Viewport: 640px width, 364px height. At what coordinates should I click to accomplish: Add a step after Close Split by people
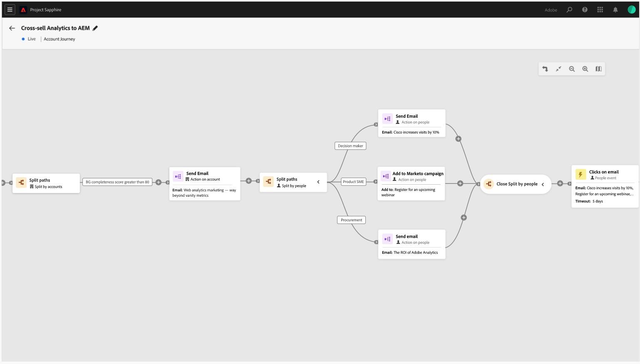(560, 183)
